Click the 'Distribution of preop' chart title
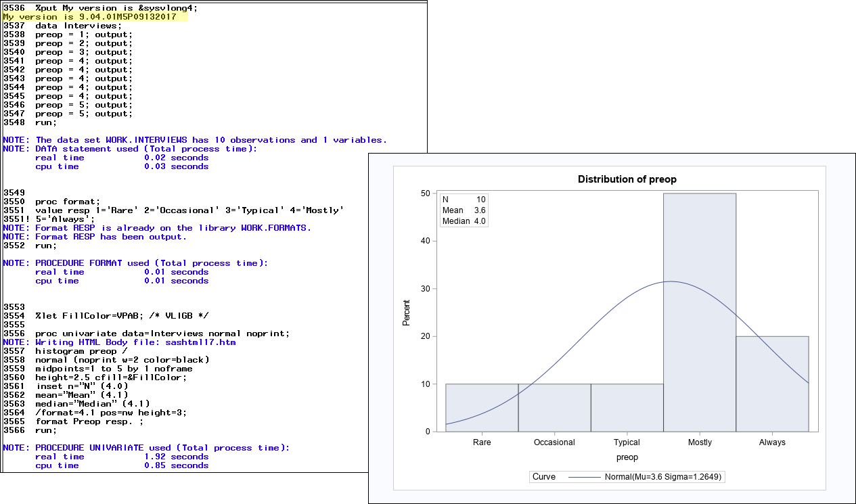Viewport: 856px width, 504px height. point(627,179)
